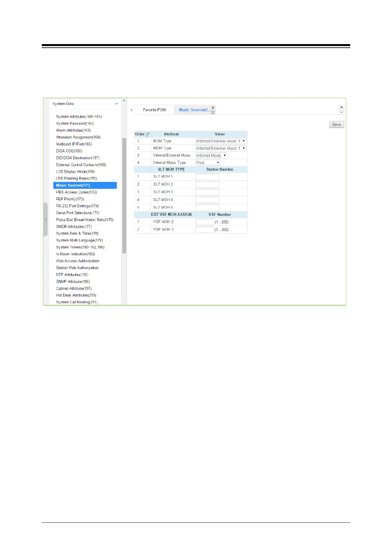
Task: Collapse the left sidebar panel
Action: coord(46,219)
